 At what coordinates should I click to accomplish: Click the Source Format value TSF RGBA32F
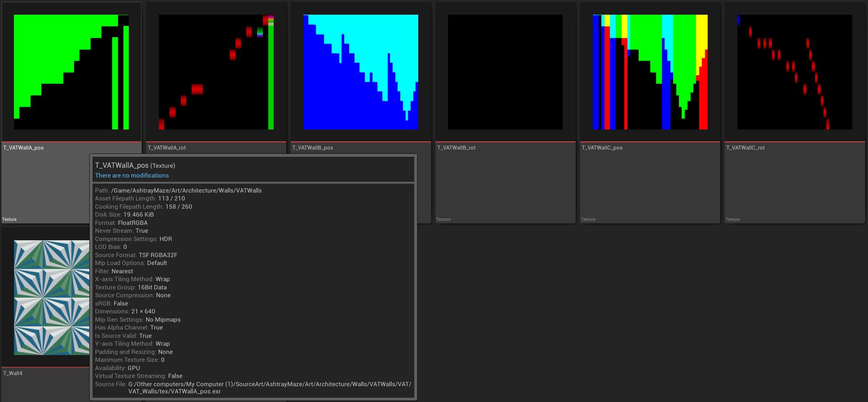tap(158, 255)
